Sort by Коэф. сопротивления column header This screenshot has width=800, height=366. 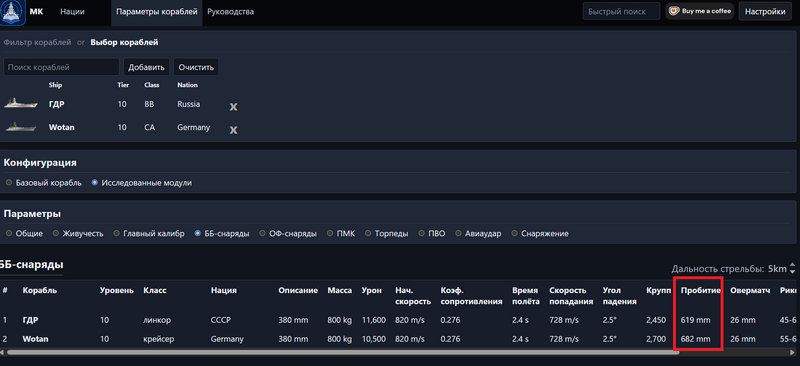[471, 296]
